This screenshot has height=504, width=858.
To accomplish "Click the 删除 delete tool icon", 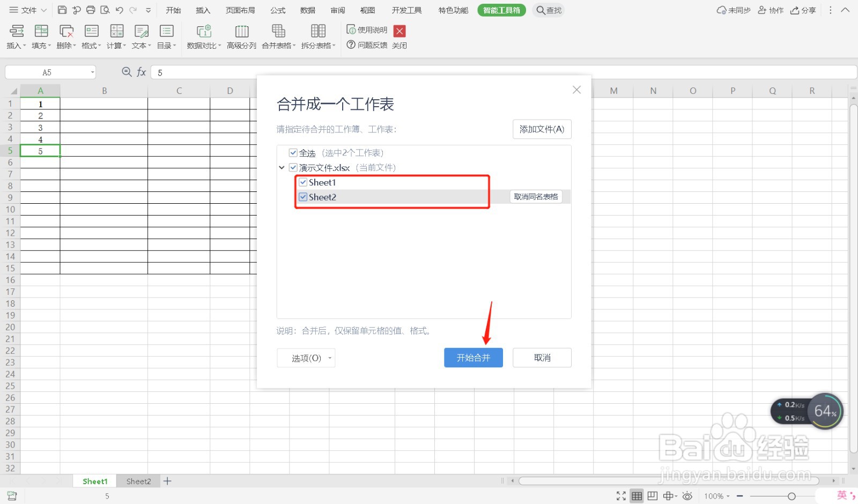I will point(66,31).
